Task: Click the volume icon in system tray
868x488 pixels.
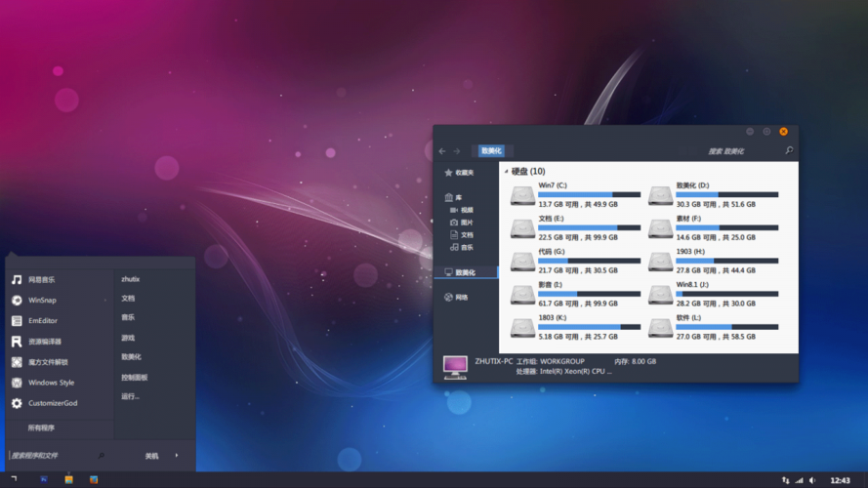Action: pyautogui.click(x=812, y=480)
